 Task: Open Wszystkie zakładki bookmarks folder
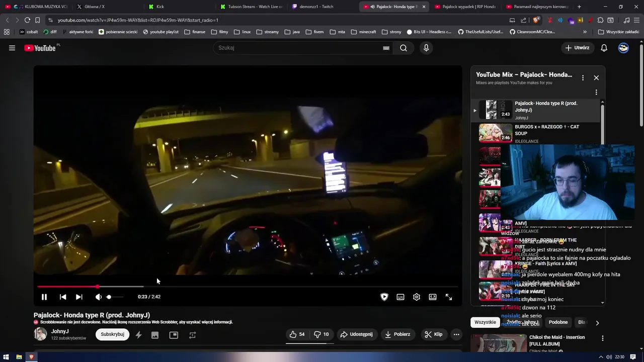click(x=618, y=32)
